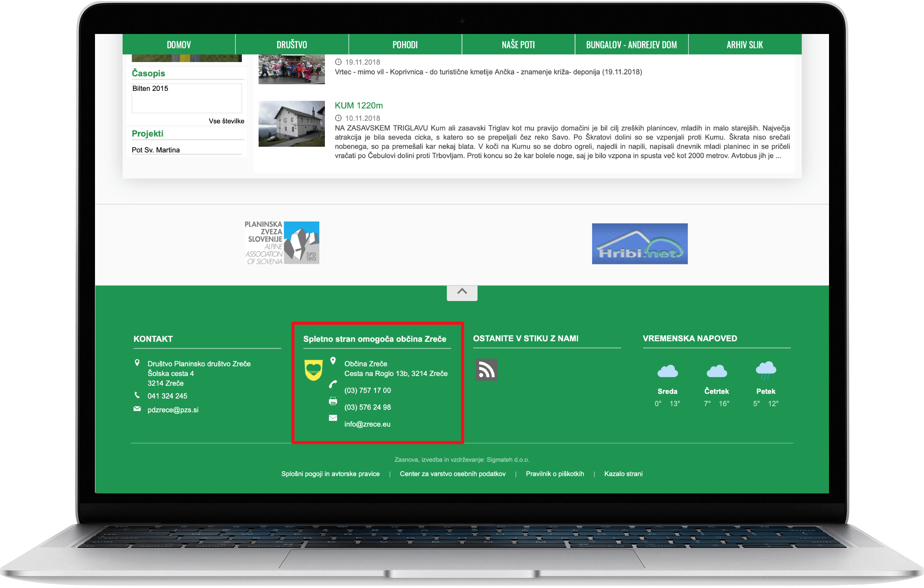Click the Planinska zveza Slovenije logo
This screenshot has width=924, height=588.
tap(282, 243)
